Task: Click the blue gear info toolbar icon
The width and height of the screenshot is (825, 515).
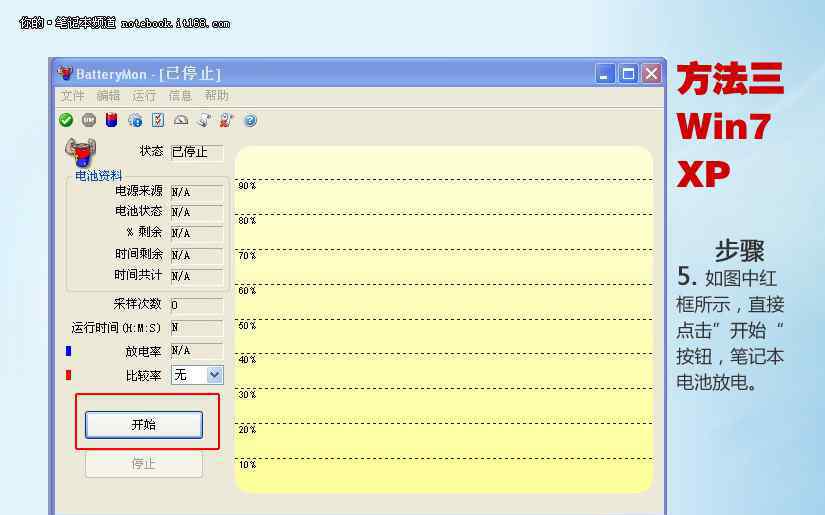Action: (135, 120)
